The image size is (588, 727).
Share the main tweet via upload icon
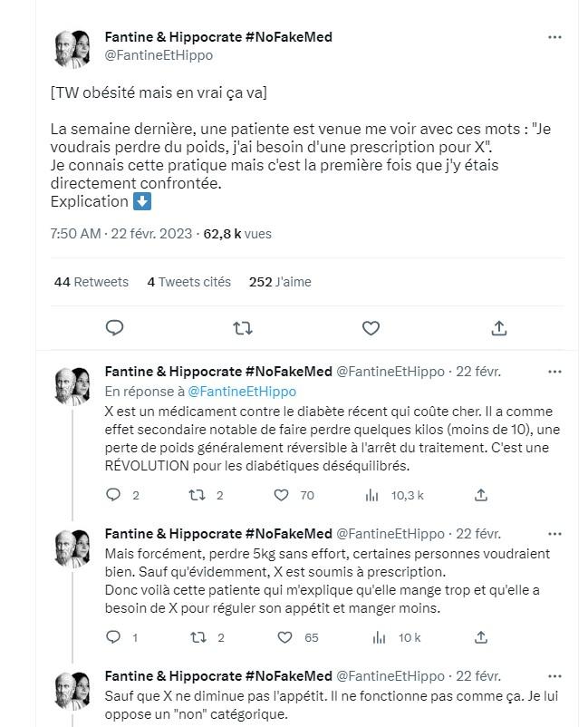point(498,328)
